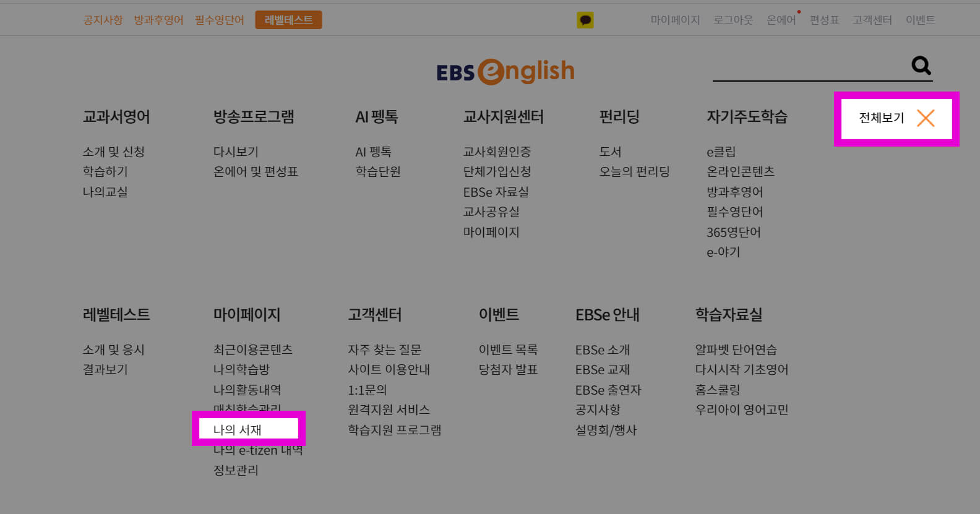This screenshot has width=980, height=514.
Task: Open 고객센터 in the top utility bar
Action: tap(872, 20)
